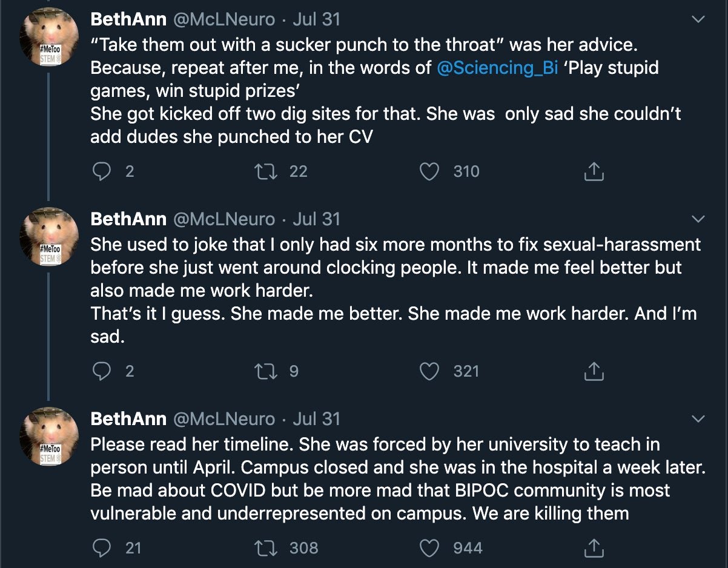
Task: Reply to the sucker punch tweet
Action: pyautogui.click(x=101, y=172)
